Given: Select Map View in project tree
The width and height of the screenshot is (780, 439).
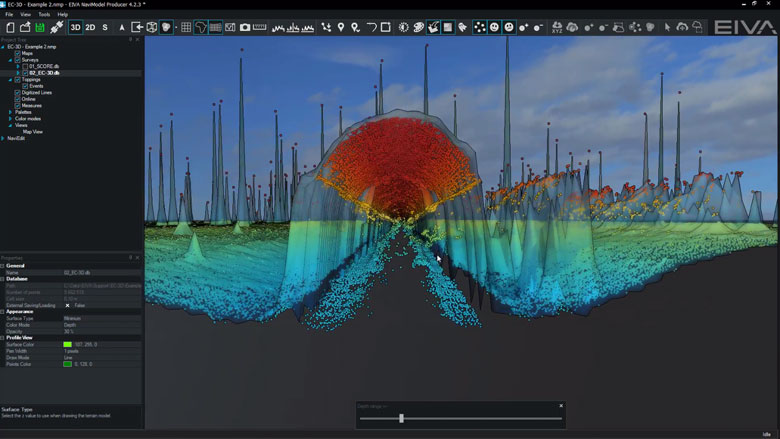Looking at the screenshot, I should [33, 131].
